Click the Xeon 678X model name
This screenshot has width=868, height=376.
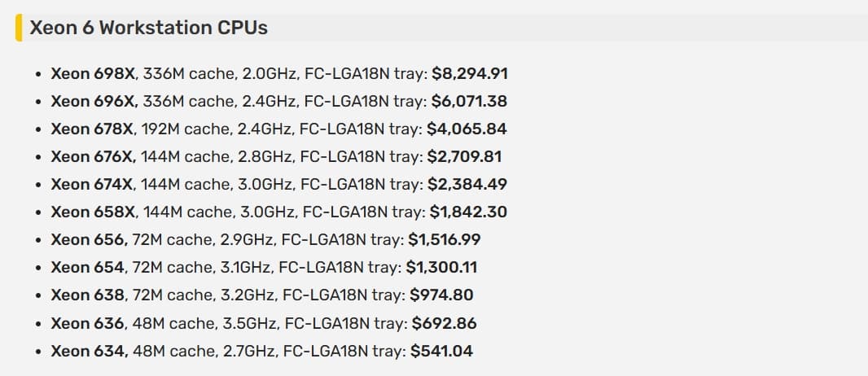(x=92, y=129)
